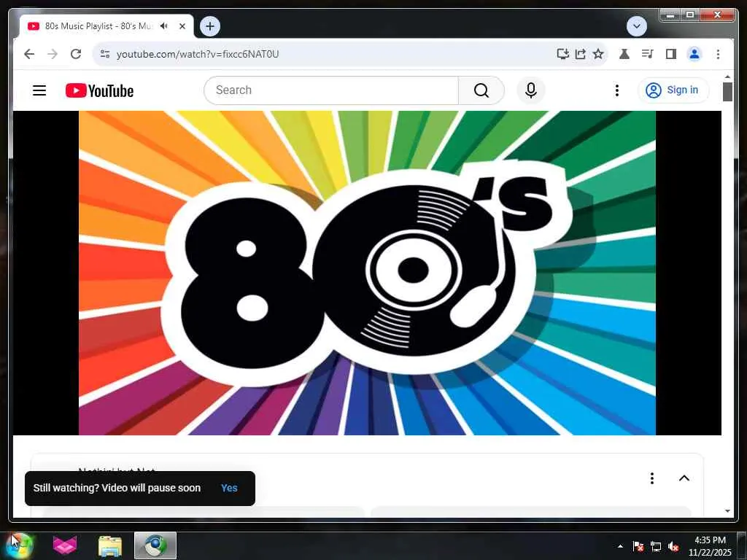
Task: Open the tab search dropdown
Action: click(x=636, y=26)
